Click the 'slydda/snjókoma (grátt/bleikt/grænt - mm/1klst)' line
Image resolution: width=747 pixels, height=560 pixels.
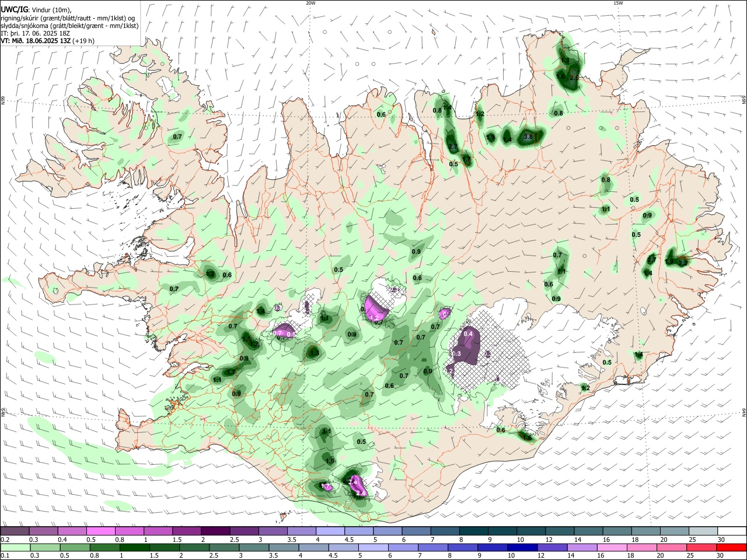(x=70, y=26)
